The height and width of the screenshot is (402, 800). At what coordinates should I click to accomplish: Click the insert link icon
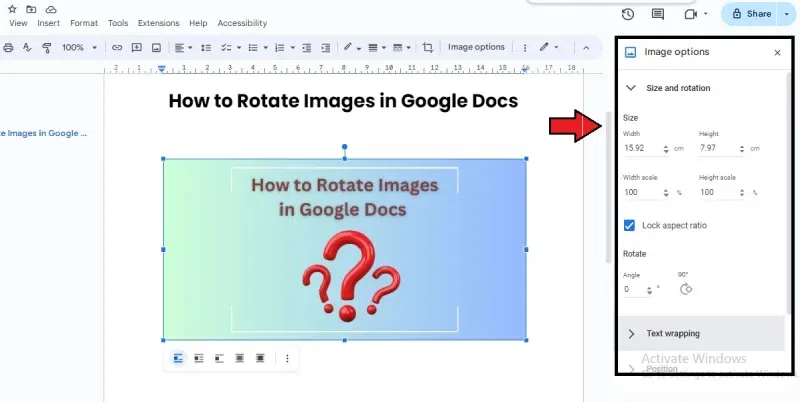tap(117, 47)
